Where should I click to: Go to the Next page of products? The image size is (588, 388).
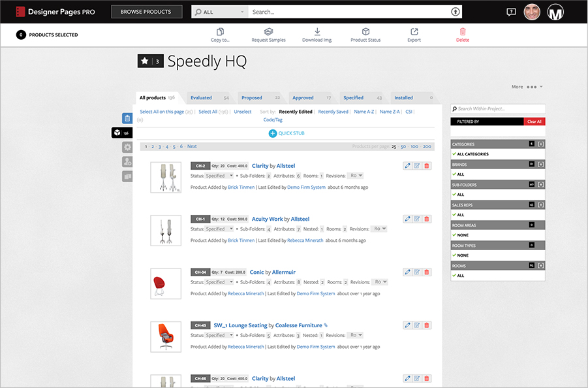192,146
